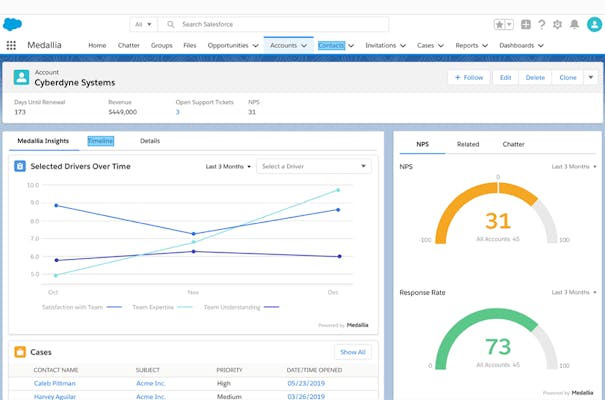Image resolution: width=605 pixels, height=400 pixels.
Task: Click the DATE/TIME OPENED column header
Action: 314,370
